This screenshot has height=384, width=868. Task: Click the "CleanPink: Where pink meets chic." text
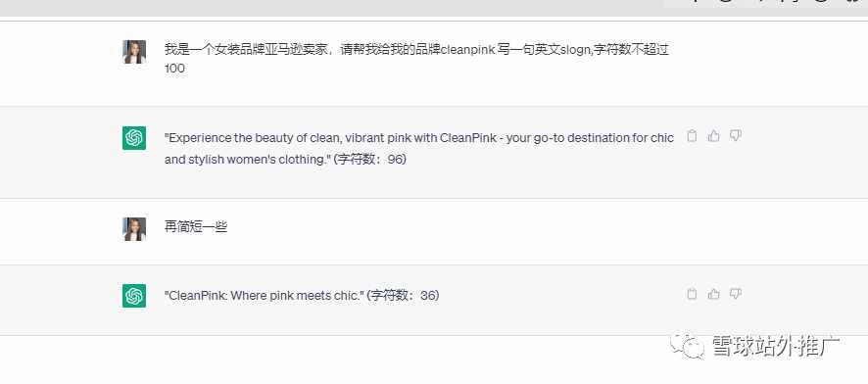pyautogui.click(x=263, y=296)
